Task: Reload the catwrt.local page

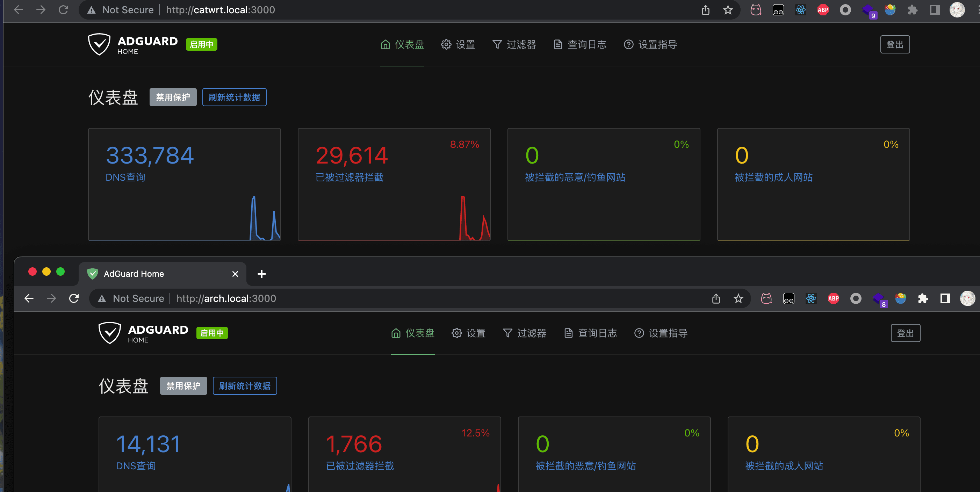Action: pyautogui.click(x=63, y=10)
